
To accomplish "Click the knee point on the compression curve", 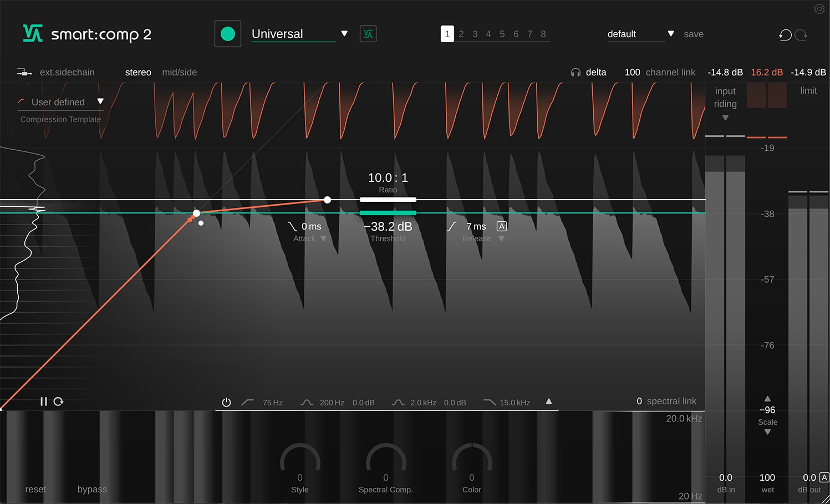I will coord(196,213).
